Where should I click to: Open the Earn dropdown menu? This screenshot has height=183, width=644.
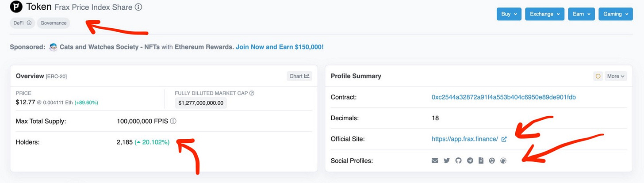click(581, 14)
